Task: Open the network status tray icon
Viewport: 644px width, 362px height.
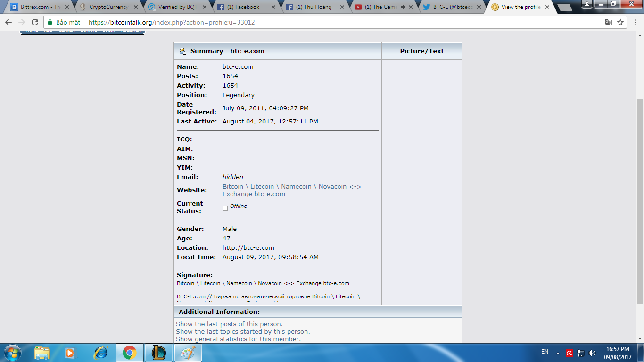Action: 581,353
